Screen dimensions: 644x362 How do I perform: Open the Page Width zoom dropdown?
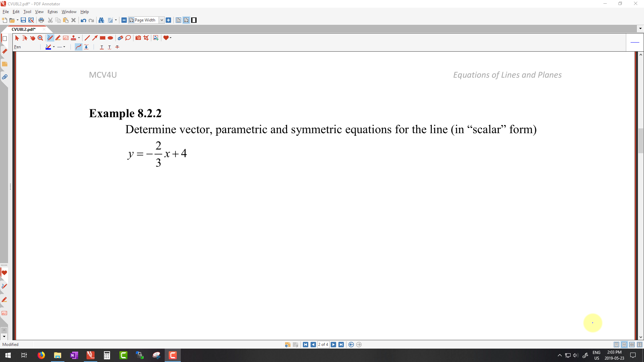tap(162, 20)
